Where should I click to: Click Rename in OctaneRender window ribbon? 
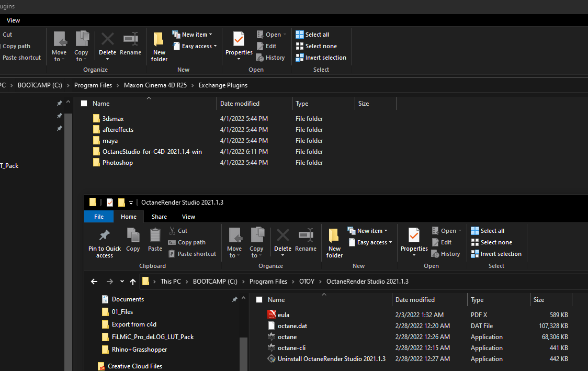tap(306, 239)
